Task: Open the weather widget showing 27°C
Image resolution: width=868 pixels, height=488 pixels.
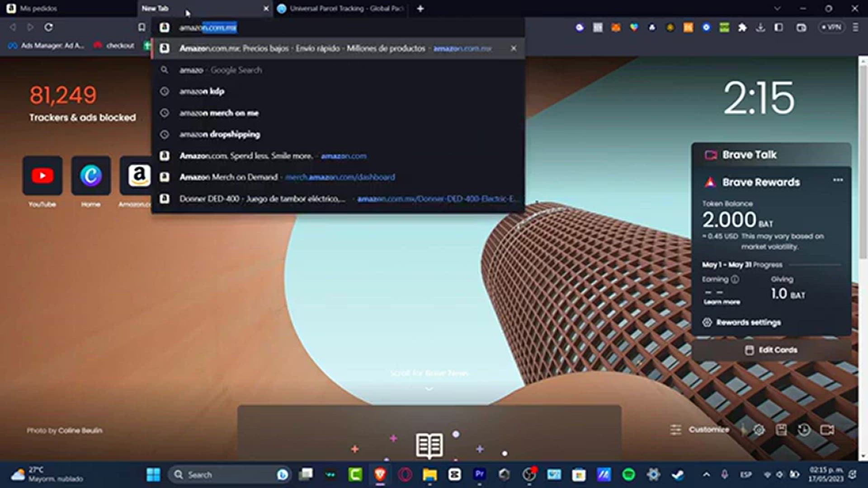Action: [47, 474]
